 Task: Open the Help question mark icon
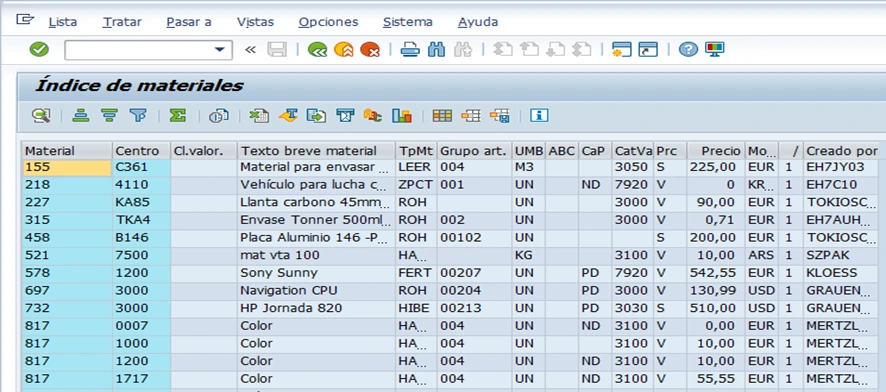coord(688,50)
